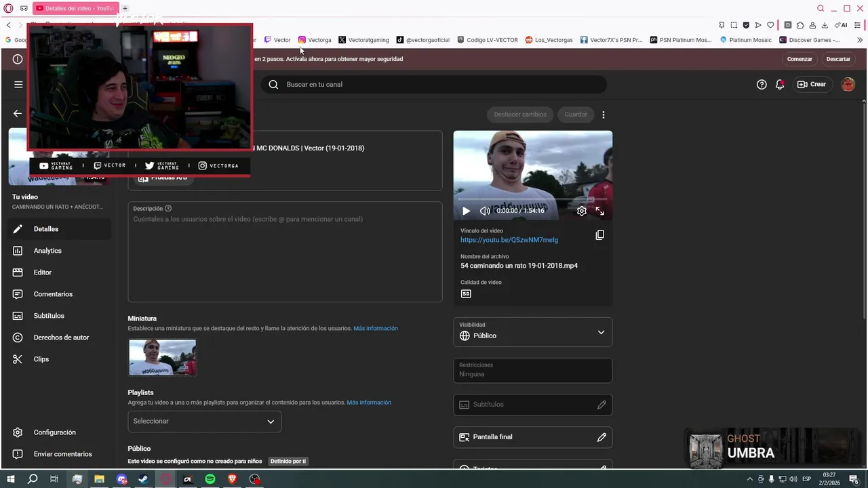Click the Buscar en tu canal field
Image resolution: width=868 pixels, height=488 pixels.
[434, 85]
